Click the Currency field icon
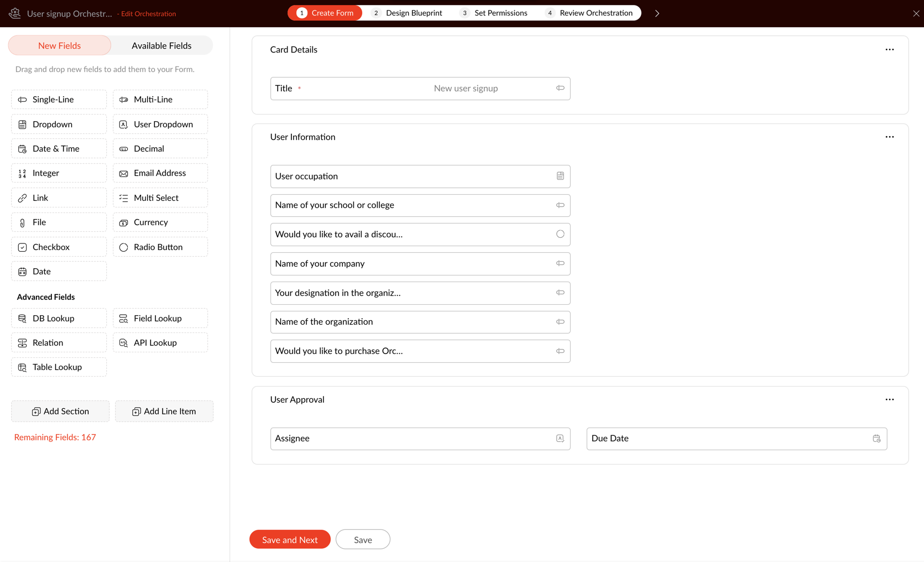This screenshot has height=562, width=924. (123, 222)
